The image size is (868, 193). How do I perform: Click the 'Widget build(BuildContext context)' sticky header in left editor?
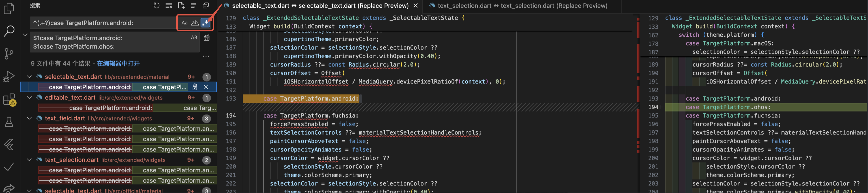311,26
